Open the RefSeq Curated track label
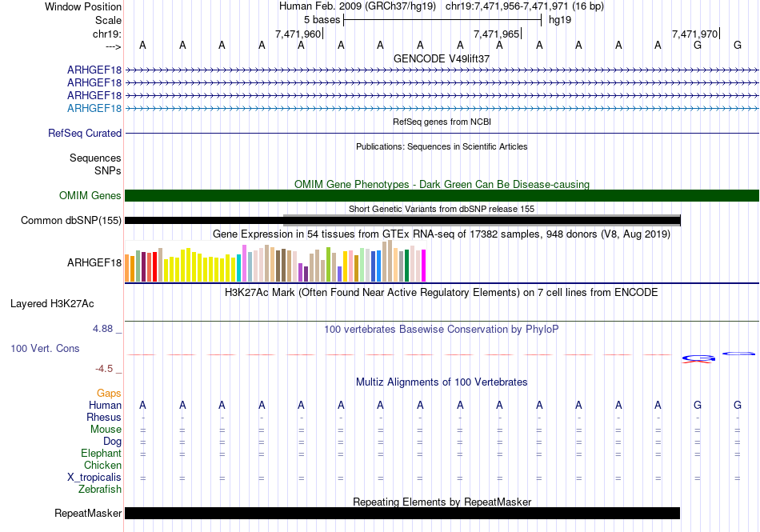760x532 pixels. click(84, 133)
